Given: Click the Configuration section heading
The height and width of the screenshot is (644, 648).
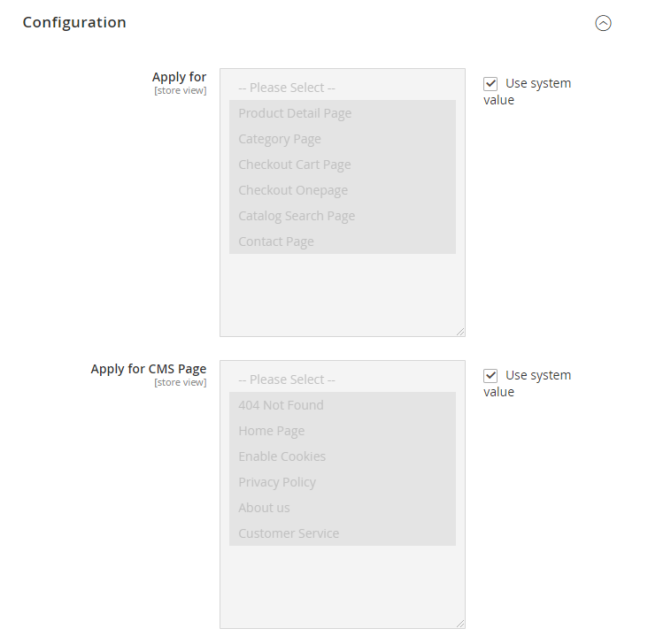Looking at the screenshot, I should 74,22.
